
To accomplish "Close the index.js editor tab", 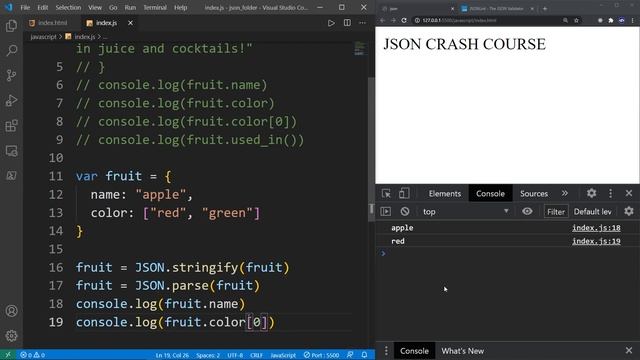I will coord(130,23).
